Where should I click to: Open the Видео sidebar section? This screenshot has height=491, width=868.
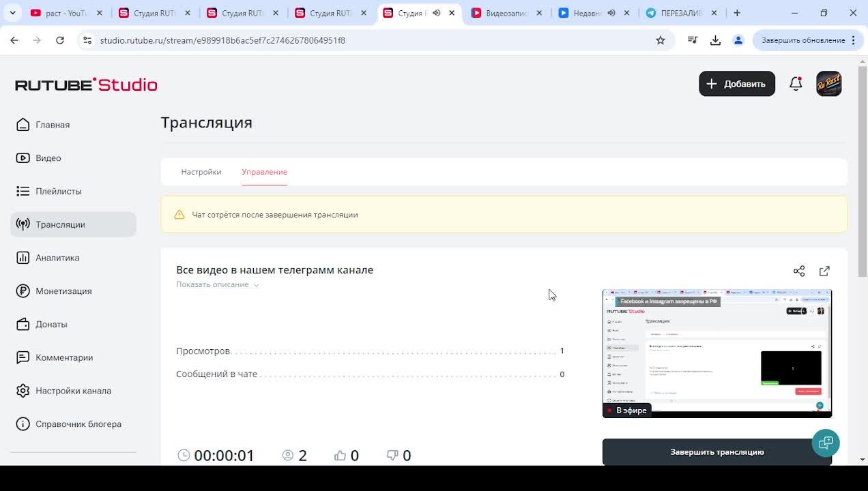point(74,158)
